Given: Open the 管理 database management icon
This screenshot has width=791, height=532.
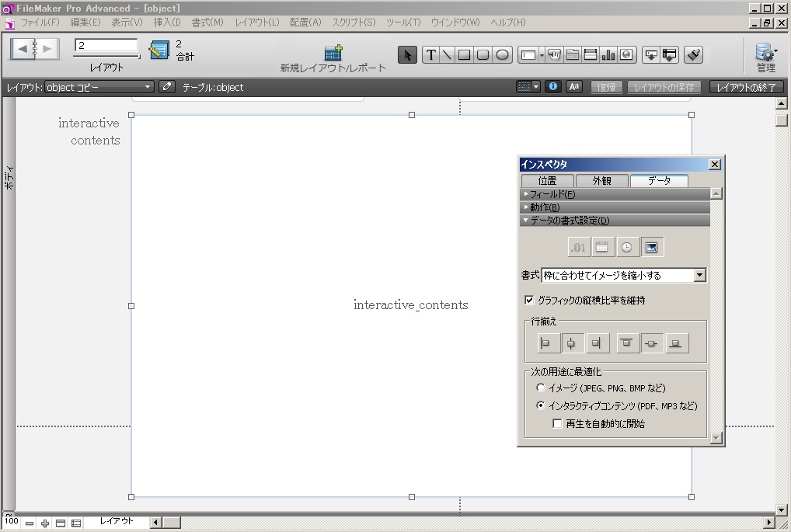Looking at the screenshot, I should pos(764,53).
